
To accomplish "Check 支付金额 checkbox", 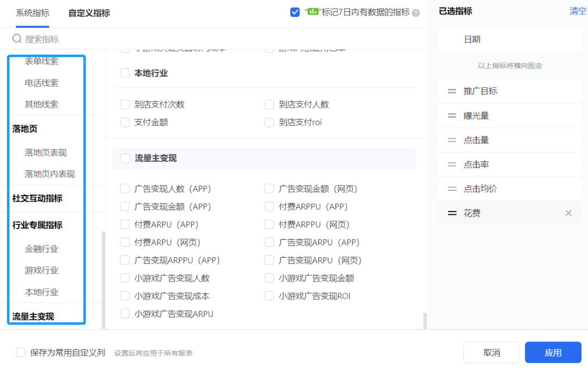I will (125, 123).
